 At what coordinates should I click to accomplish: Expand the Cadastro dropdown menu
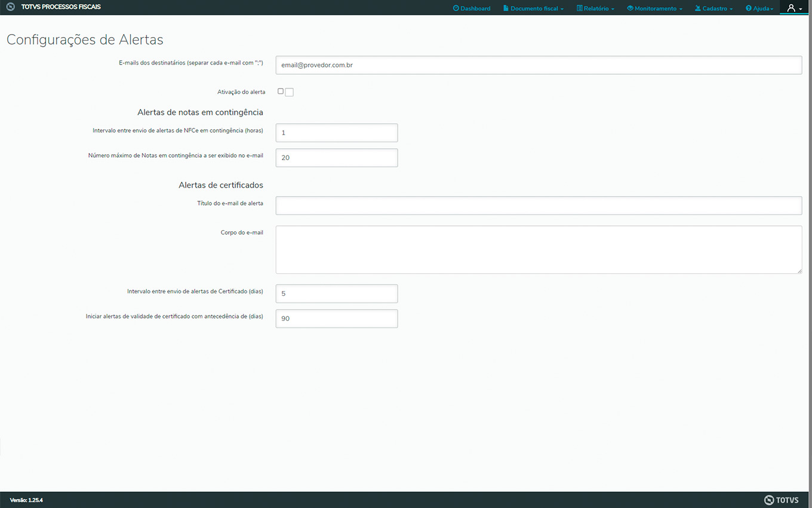click(713, 8)
